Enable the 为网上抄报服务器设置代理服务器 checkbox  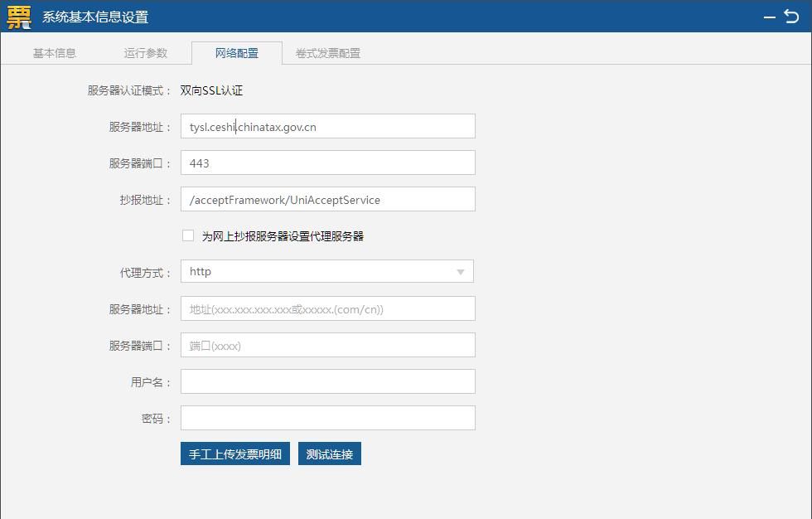(188, 235)
